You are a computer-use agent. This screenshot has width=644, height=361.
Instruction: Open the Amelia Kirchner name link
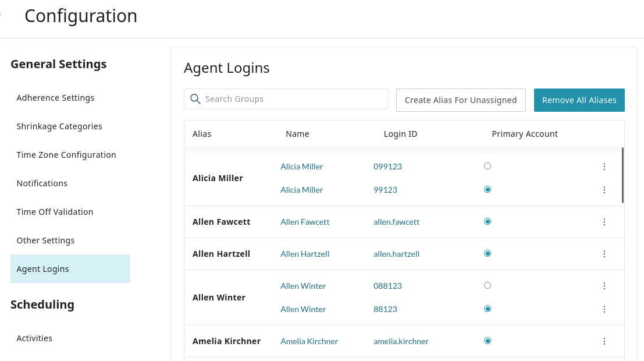click(309, 341)
